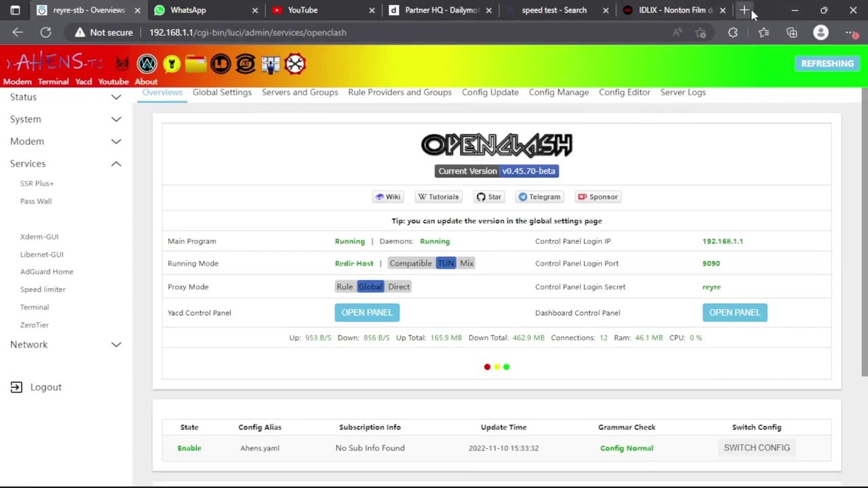Open the Config Manage tab

(559, 92)
